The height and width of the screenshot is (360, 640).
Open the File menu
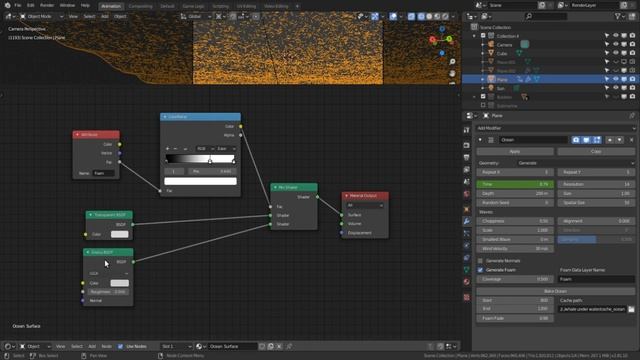(18, 5)
